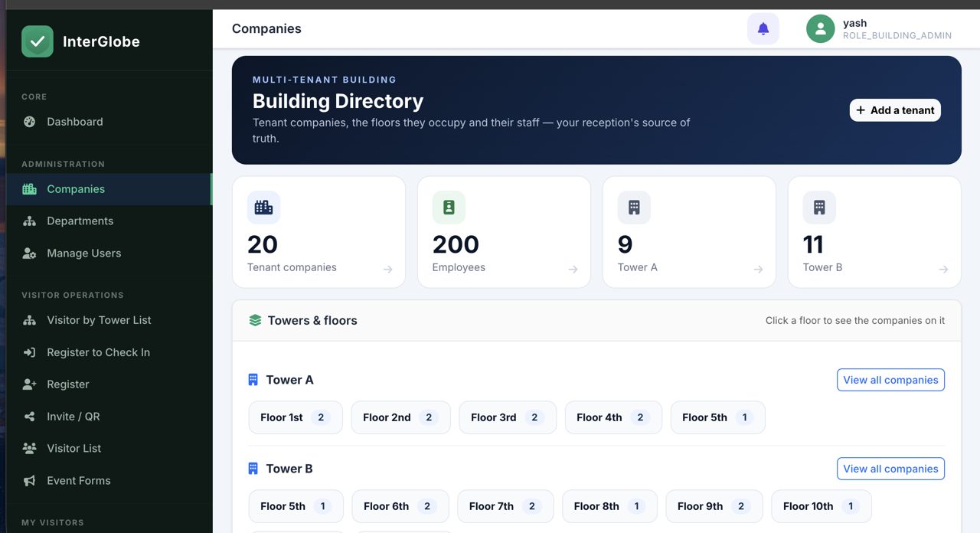980x533 pixels.
Task: Click the Add a tenant button
Action: tap(895, 110)
